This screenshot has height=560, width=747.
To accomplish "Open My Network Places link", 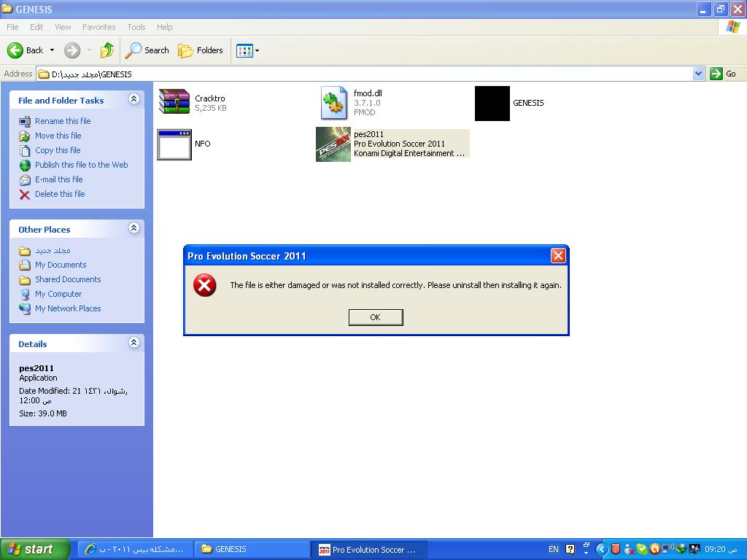I will tap(68, 308).
